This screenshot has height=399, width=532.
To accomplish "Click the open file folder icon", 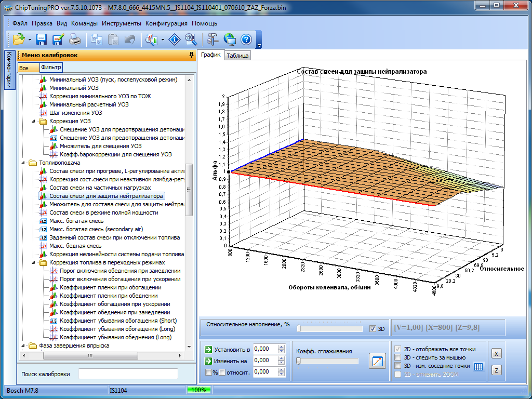I will (x=19, y=39).
